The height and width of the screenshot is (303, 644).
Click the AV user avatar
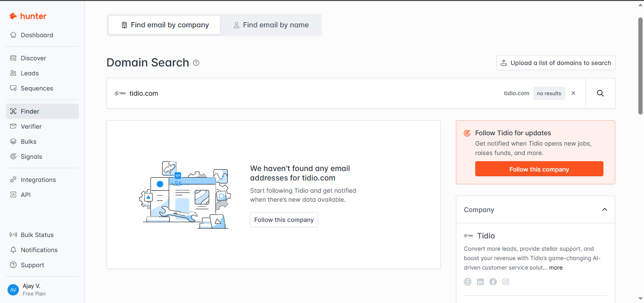[x=13, y=289]
